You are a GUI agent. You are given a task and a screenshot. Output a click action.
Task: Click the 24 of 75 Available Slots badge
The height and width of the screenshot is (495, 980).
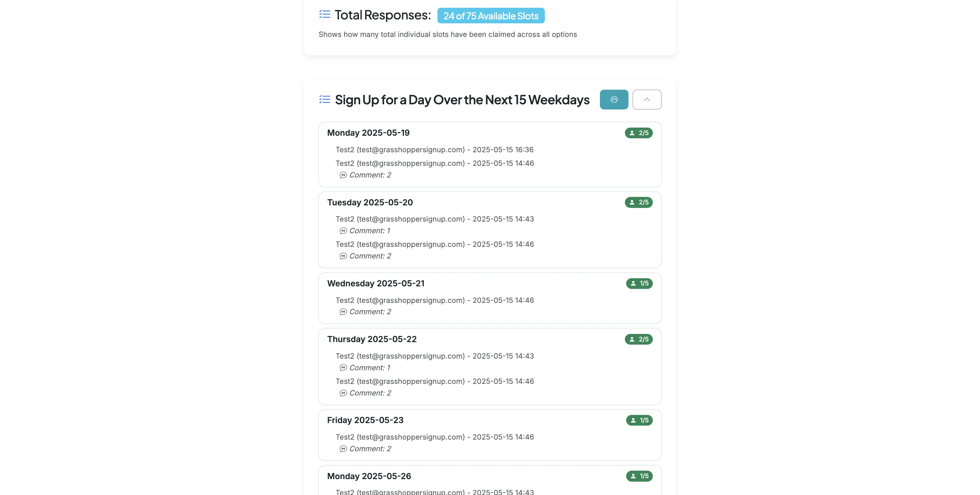[490, 16]
